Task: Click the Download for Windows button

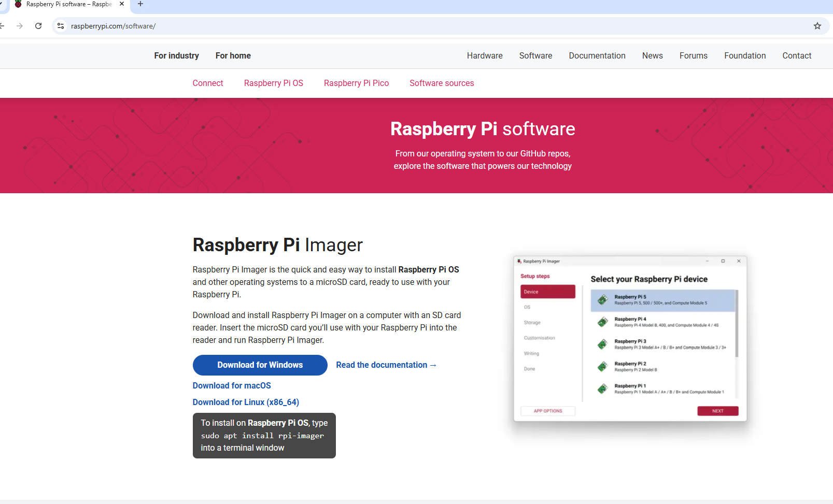Action: (x=260, y=365)
